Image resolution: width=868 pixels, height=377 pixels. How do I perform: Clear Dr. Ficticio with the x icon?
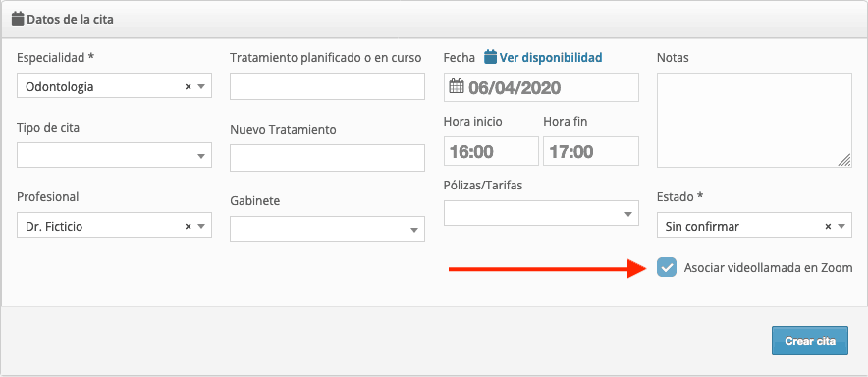click(x=188, y=226)
